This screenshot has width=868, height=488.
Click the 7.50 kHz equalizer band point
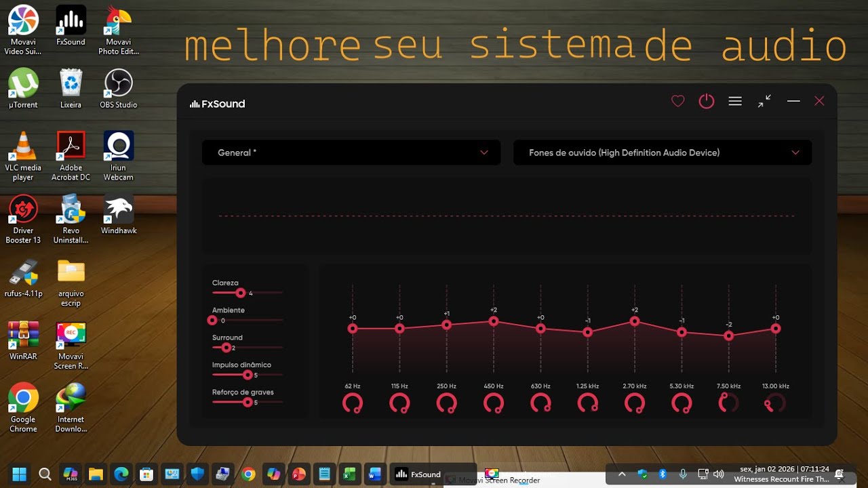[729, 335]
